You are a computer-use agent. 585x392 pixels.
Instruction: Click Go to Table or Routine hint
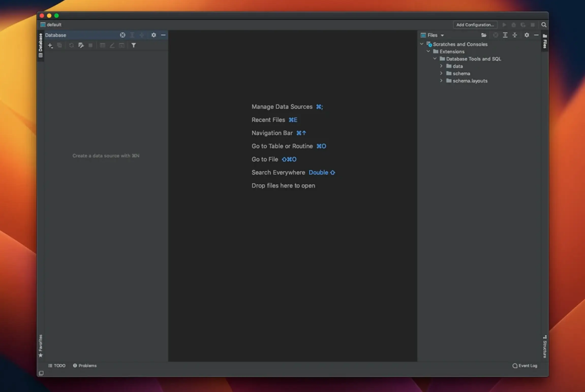point(282,146)
